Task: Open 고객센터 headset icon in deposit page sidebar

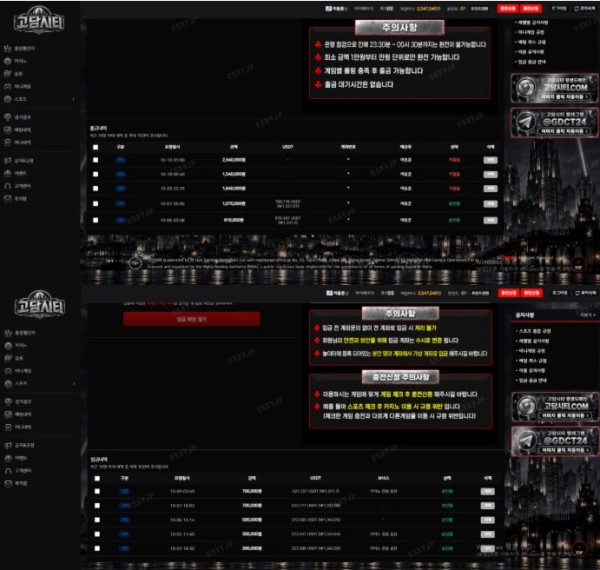Action: (8, 471)
